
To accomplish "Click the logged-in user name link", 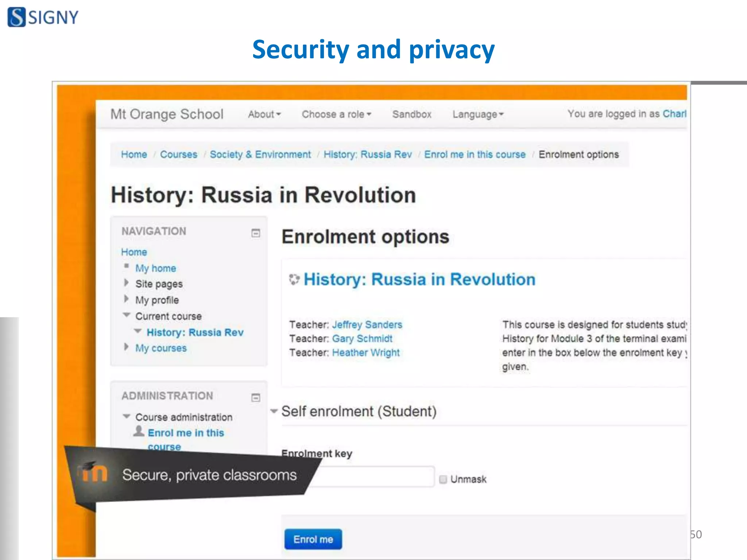I will 674,114.
